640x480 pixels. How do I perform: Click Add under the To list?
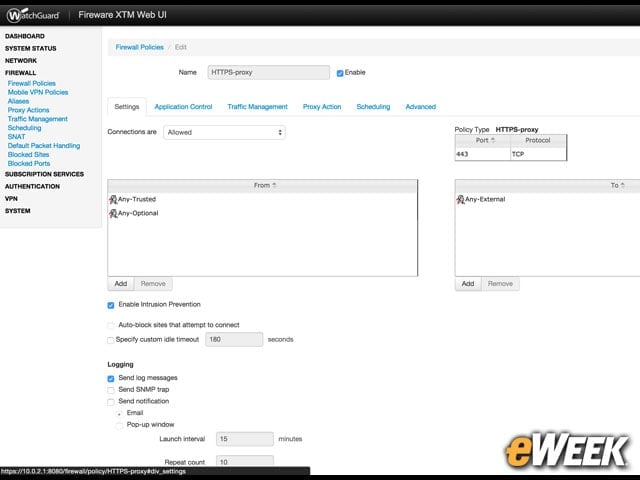coord(468,284)
